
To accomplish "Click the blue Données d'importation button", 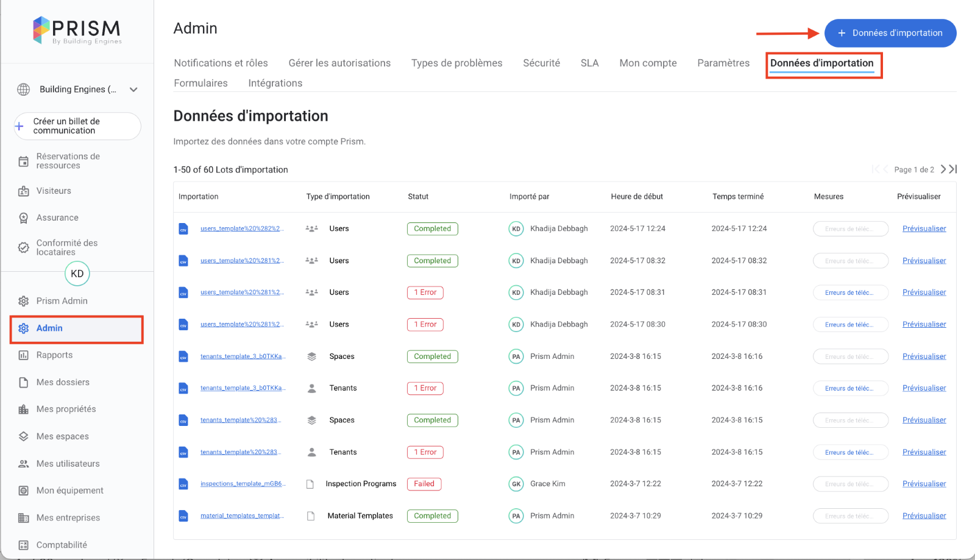I will [x=890, y=34].
